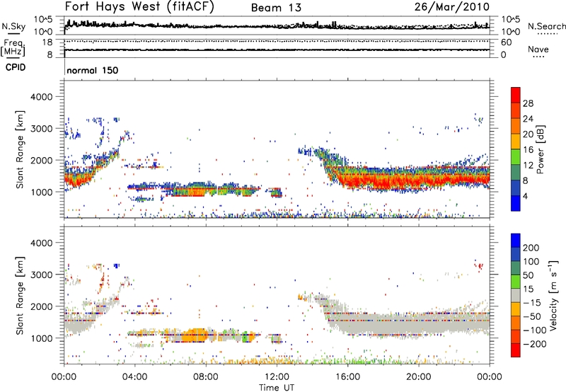Select the blue top segment of Velocity color bar

pyautogui.click(x=516, y=241)
